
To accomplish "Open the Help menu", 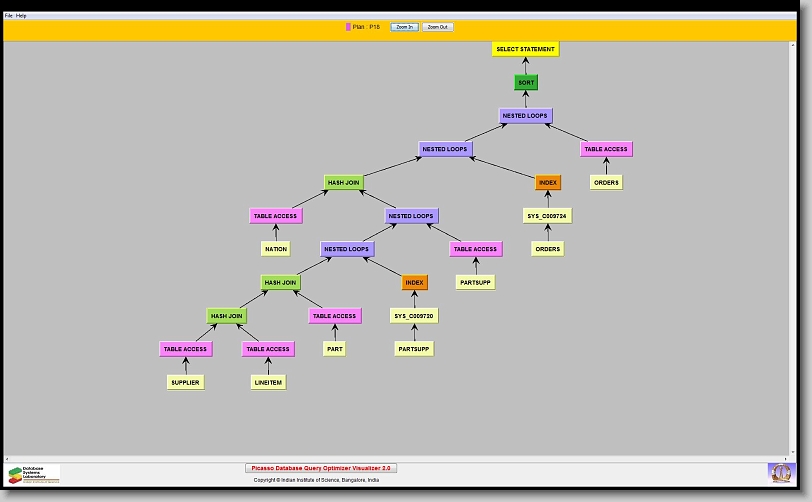I will (22, 16).
